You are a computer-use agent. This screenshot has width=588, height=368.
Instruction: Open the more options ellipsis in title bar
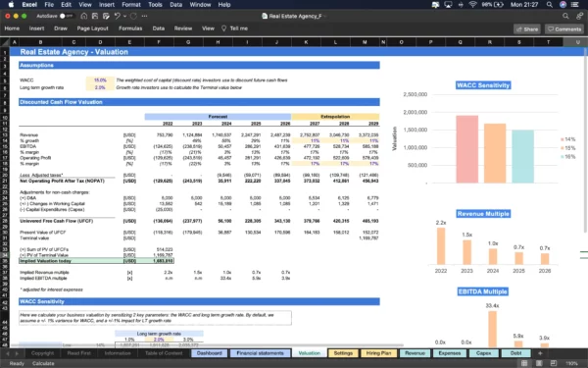coord(144,16)
